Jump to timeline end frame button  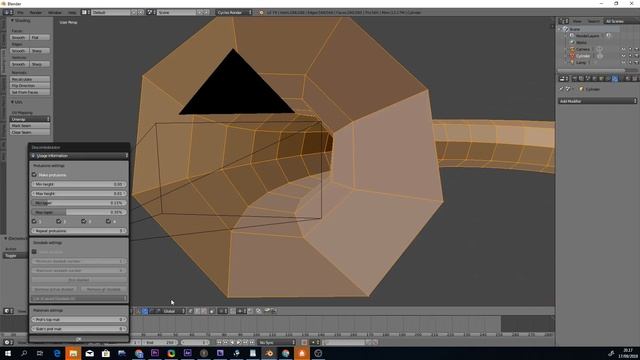pyautogui.click(x=252, y=342)
